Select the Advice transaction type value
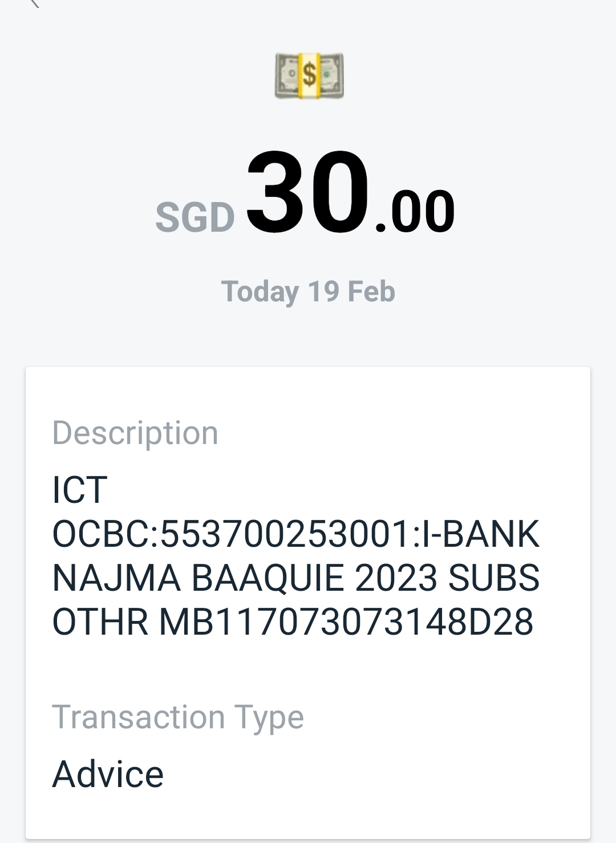The image size is (616, 843). tap(108, 774)
